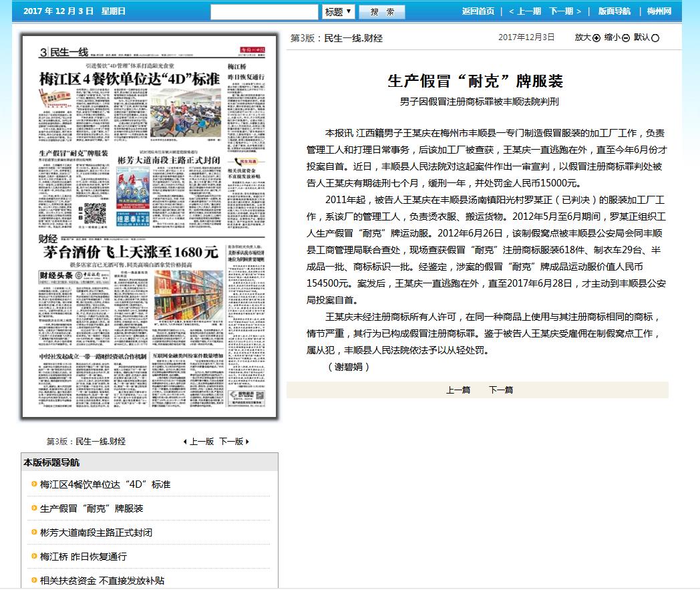Click the 缩小 zoom-out minus icon
This screenshot has height=590, width=700.
point(625,38)
